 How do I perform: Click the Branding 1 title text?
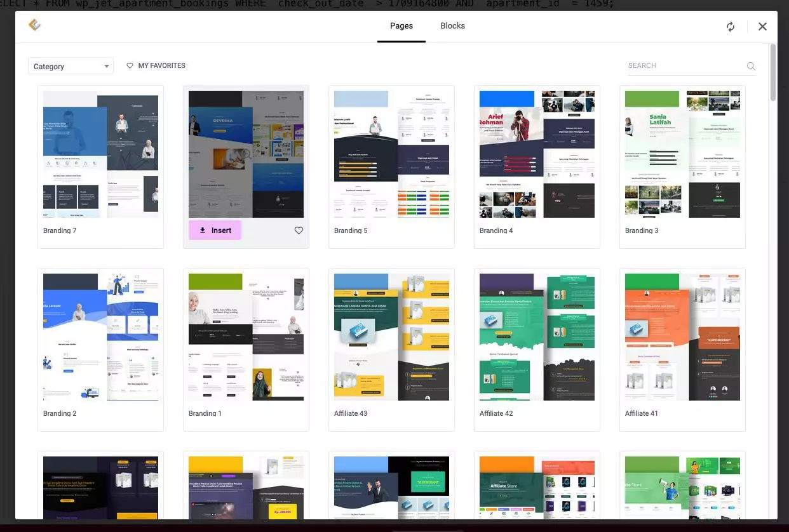(x=205, y=413)
